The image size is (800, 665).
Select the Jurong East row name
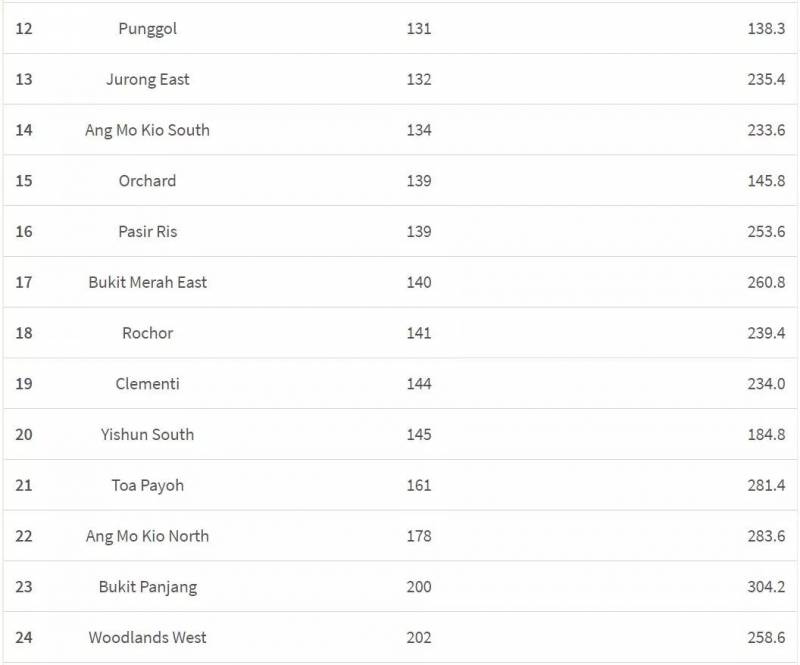point(147,80)
